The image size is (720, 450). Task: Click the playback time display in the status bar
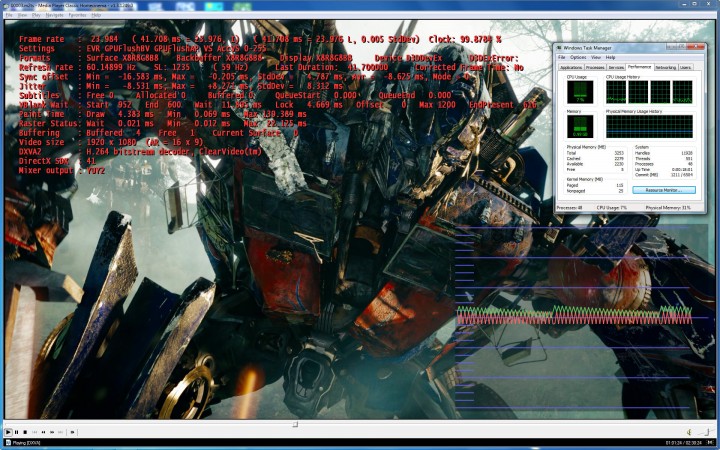[684, 443]
